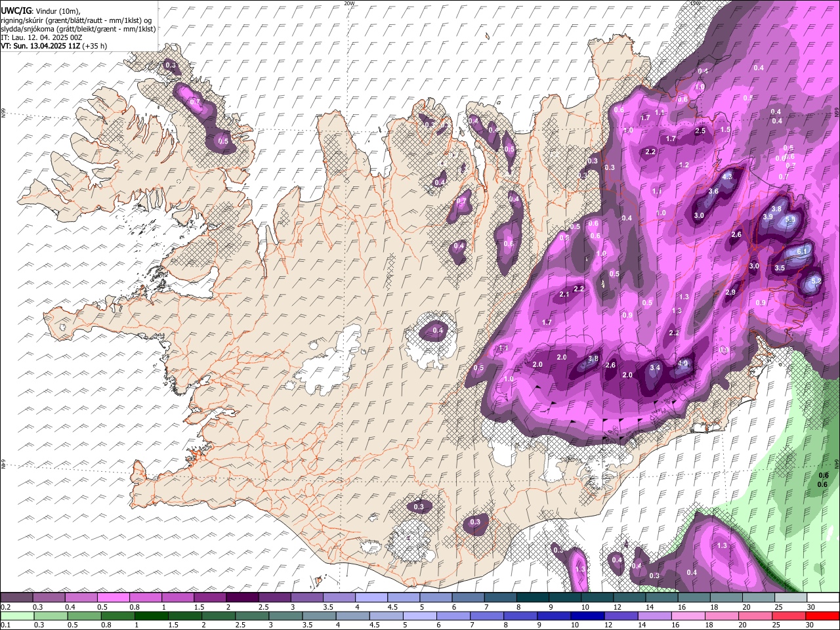Click the "2.5" precipitation value on the map

700,131
